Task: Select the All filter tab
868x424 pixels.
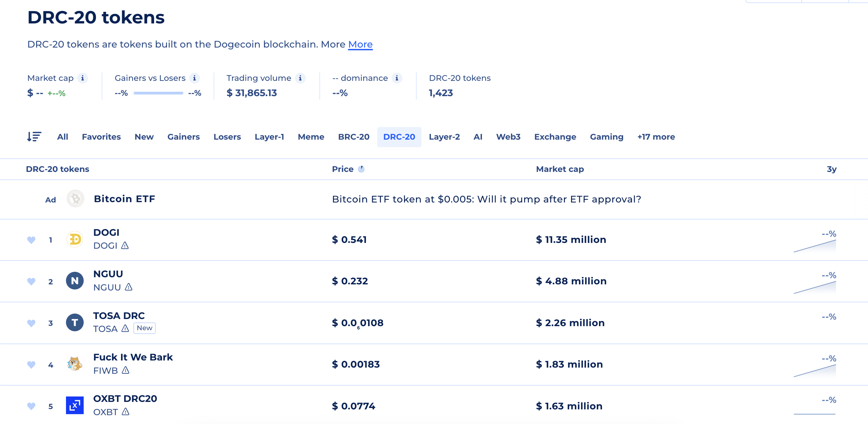Action: pyautogui.click(x=63, y=137)
